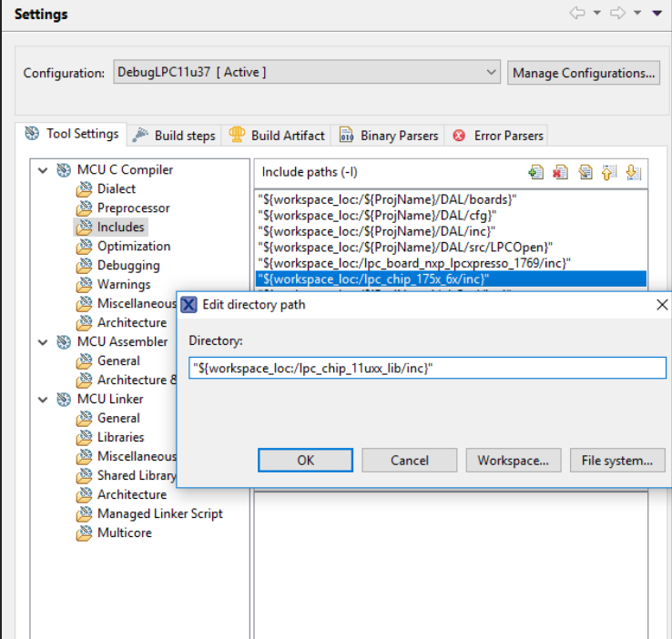Click the Includes folder icon

coord(84,228)
